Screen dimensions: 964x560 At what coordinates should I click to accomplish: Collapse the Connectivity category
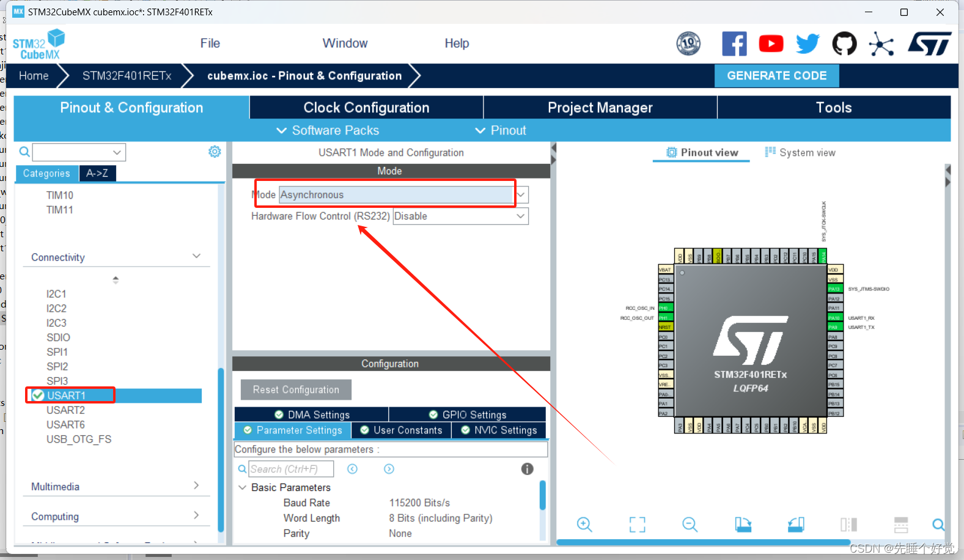196,256
